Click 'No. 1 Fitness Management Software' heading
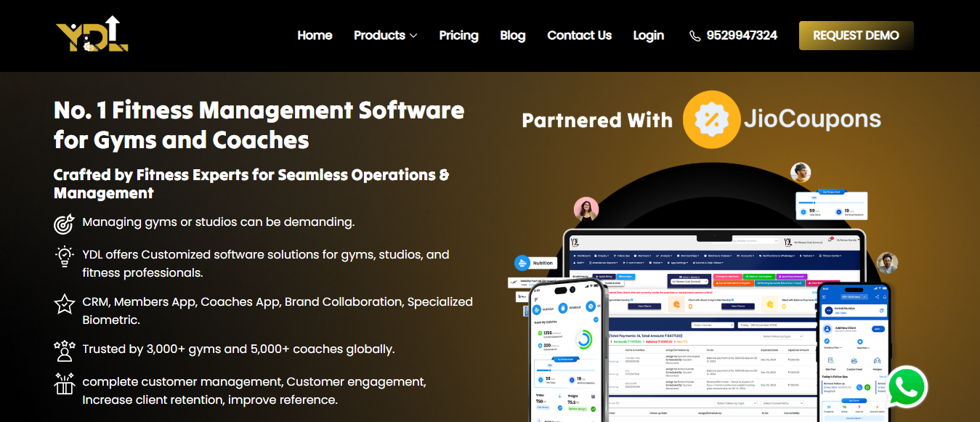The height and width of the screenshot is (422, 980). [x=259, y=124]
